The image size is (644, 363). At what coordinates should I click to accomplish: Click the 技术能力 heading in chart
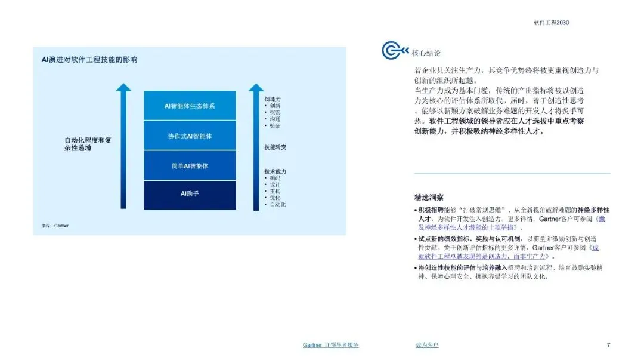click(275, 171)
